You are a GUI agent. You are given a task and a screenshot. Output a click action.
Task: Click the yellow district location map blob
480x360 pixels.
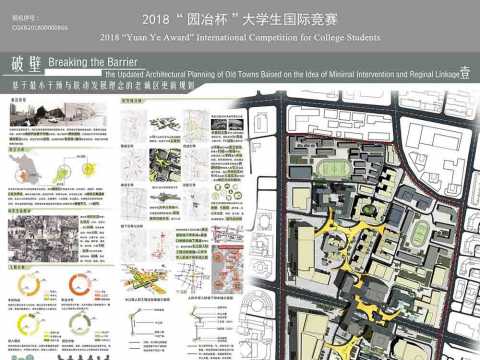[89, 168]
